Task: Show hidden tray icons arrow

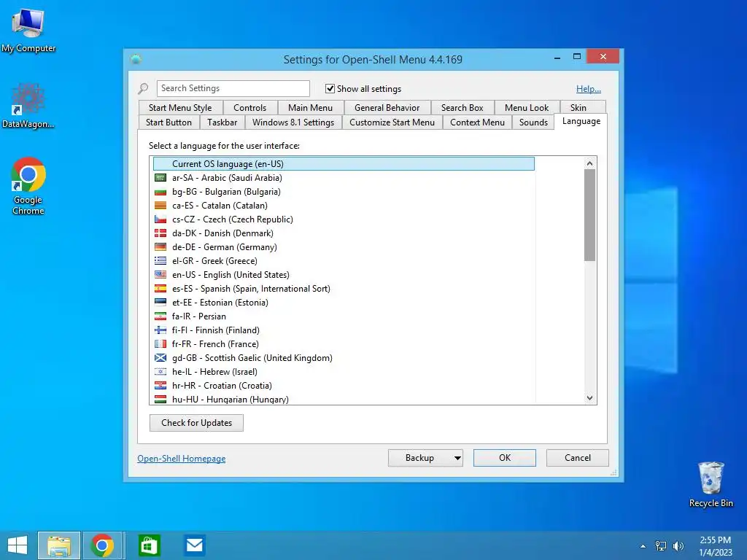Action: click(x=643, y=546)
